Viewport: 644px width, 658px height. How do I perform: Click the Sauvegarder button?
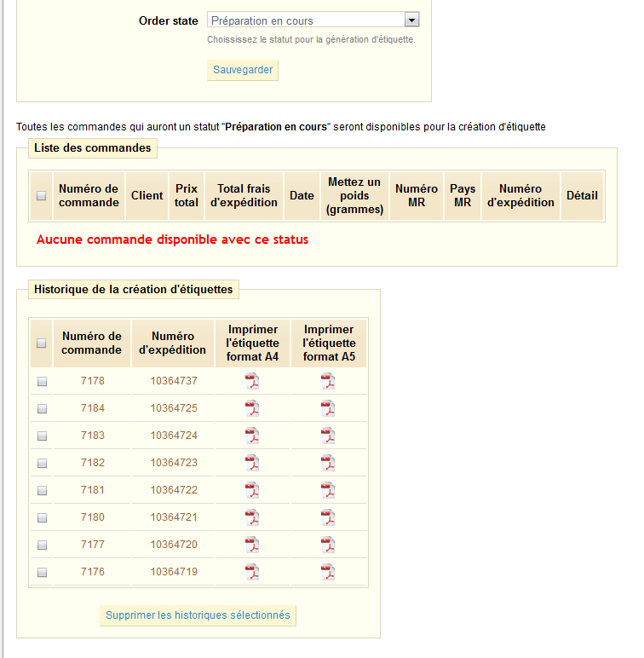click(243, 70)
